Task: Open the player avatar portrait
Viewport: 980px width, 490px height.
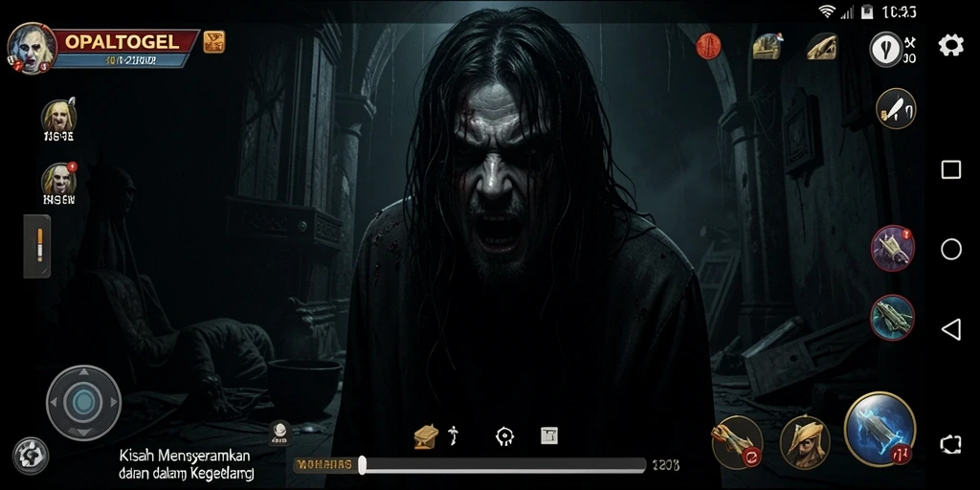Action: (x=32, y=48)
